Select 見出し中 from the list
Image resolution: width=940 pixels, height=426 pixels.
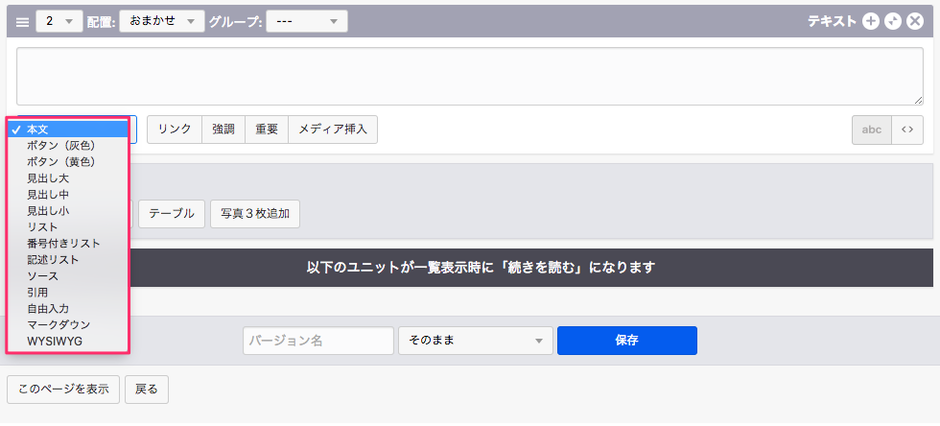tap(68, 195)
